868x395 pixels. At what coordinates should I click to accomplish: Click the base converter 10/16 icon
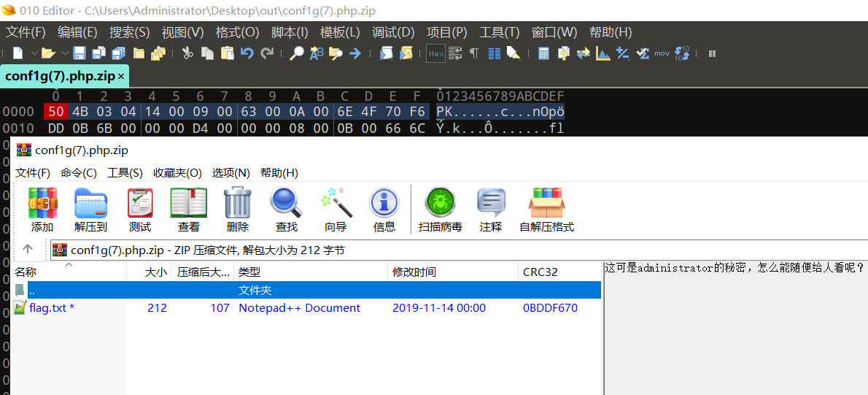click(683, 53)
